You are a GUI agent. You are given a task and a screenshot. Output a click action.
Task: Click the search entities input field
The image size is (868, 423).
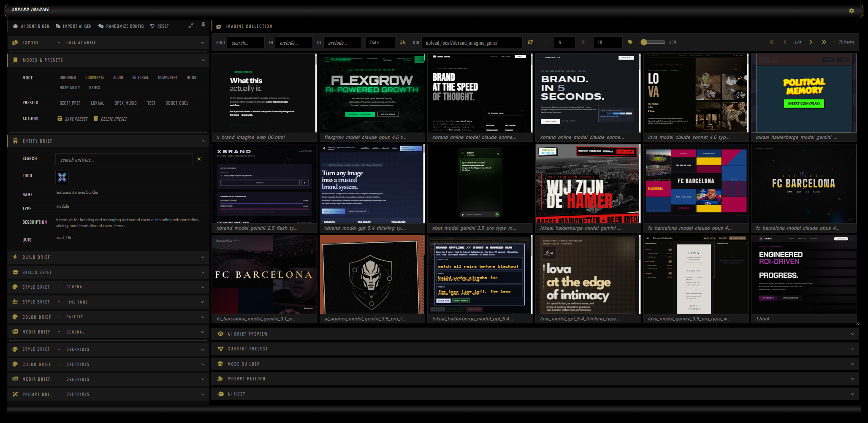pyautogui.click(x=124, y=160)
